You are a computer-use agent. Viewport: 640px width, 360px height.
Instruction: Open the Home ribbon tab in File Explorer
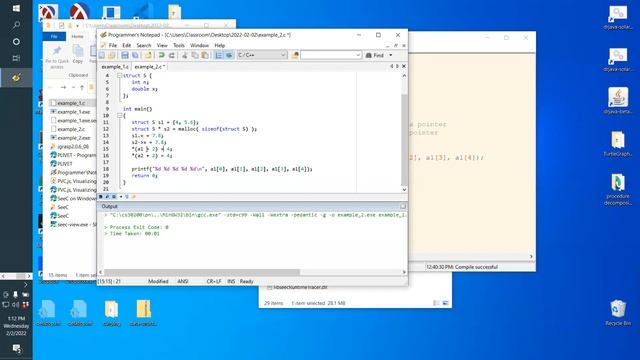(x=77, y=36)
